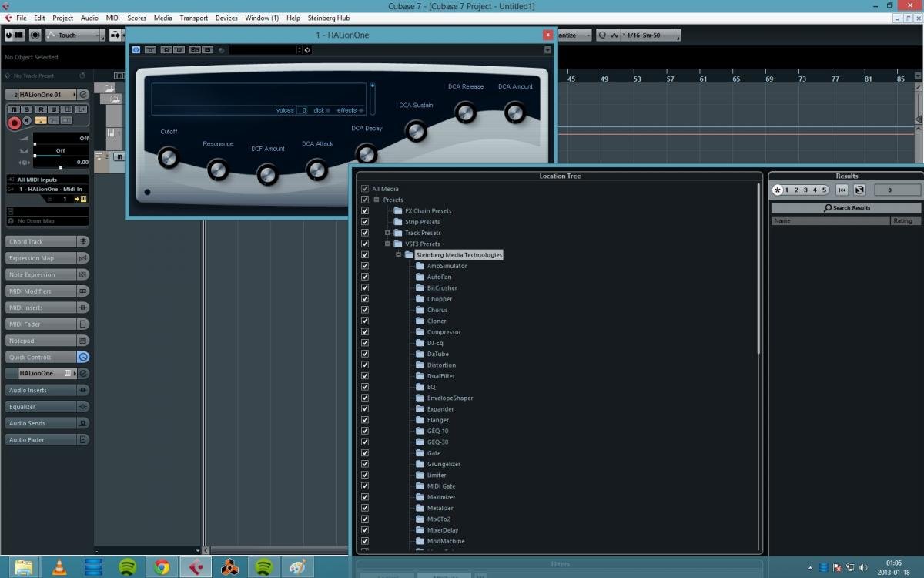Open the 1 - HALionOne - Midi In output dropdown
This screenshot has height=578, width=924.
(x=48, y=189)
